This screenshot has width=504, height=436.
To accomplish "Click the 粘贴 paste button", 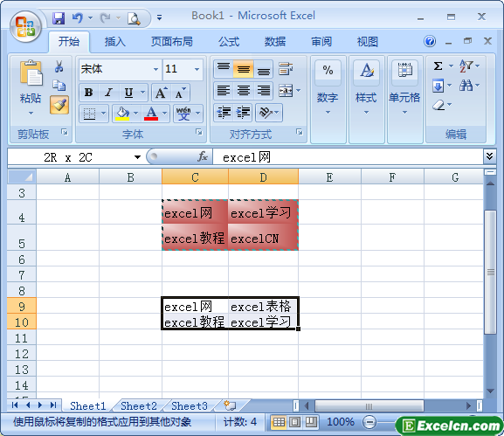I will (31, 87).
